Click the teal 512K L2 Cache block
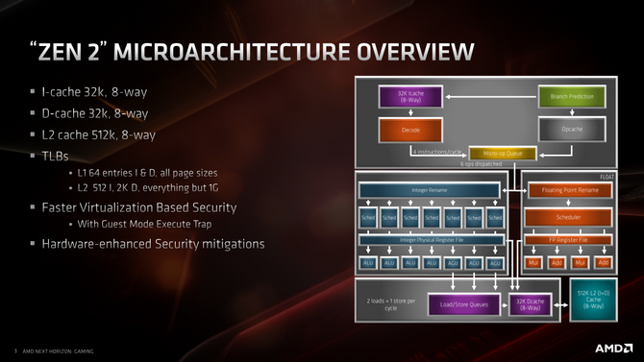Image resolution: width=644 pixels, height=362 pixels. tap(593, 300)
